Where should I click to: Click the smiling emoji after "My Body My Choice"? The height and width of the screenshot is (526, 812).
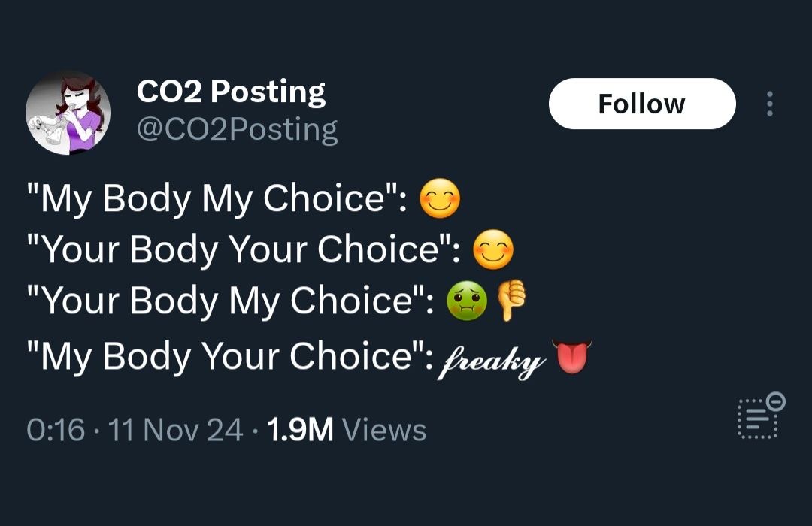coord(440,198)
